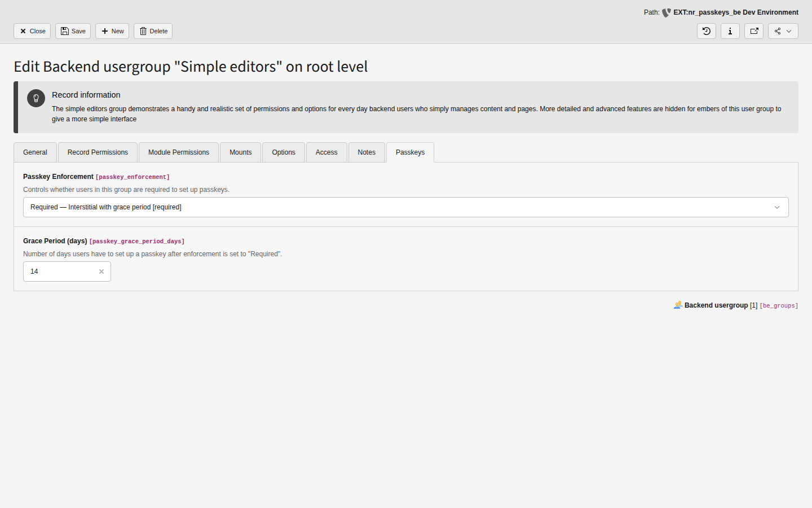Click the Edit Backend usergroup page title
812x508 pixels.
click(191, 67)
